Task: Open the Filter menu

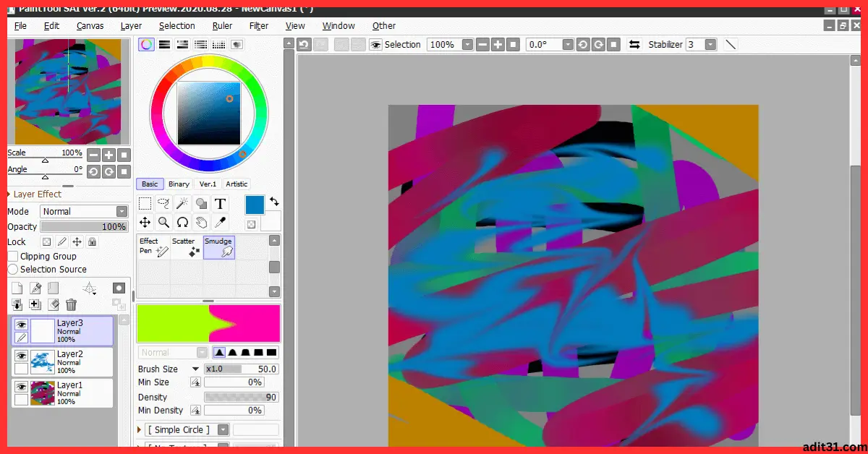Action: 258,25
